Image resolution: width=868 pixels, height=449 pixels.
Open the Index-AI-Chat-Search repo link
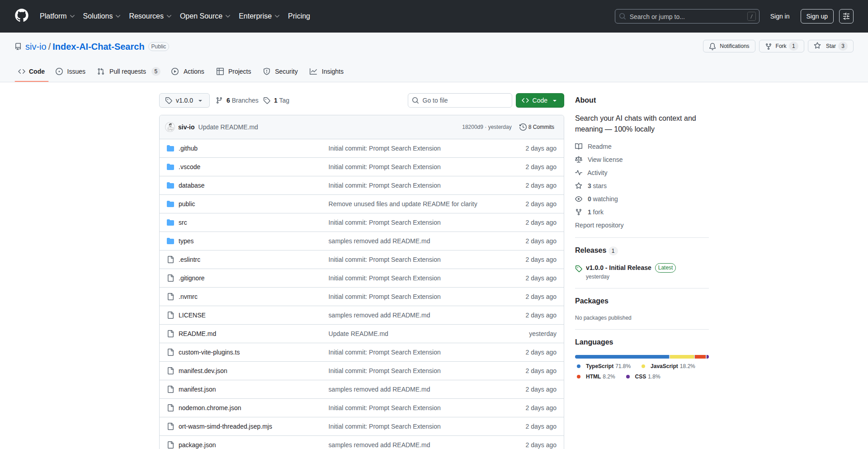tap(99, 47)
